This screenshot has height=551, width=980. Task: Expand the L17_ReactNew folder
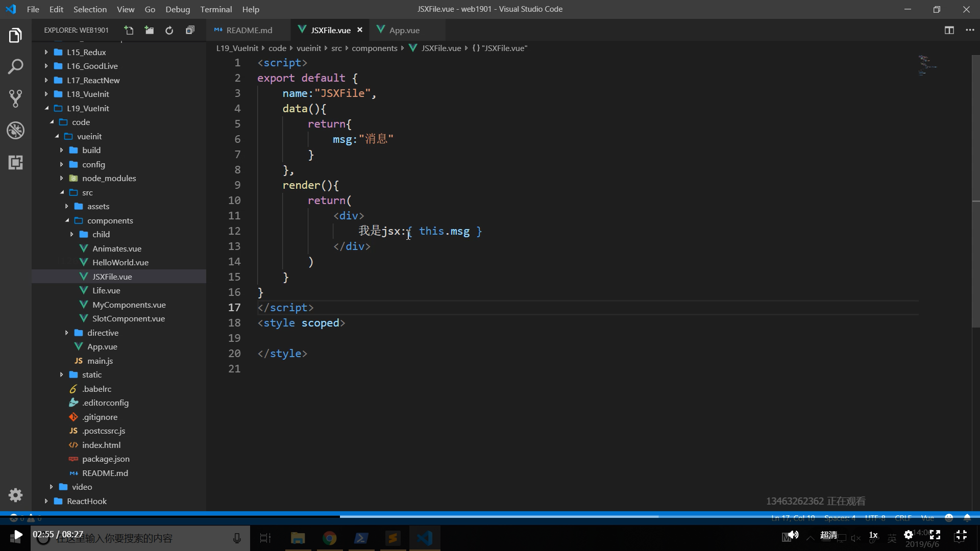click(x=46, y=80)
